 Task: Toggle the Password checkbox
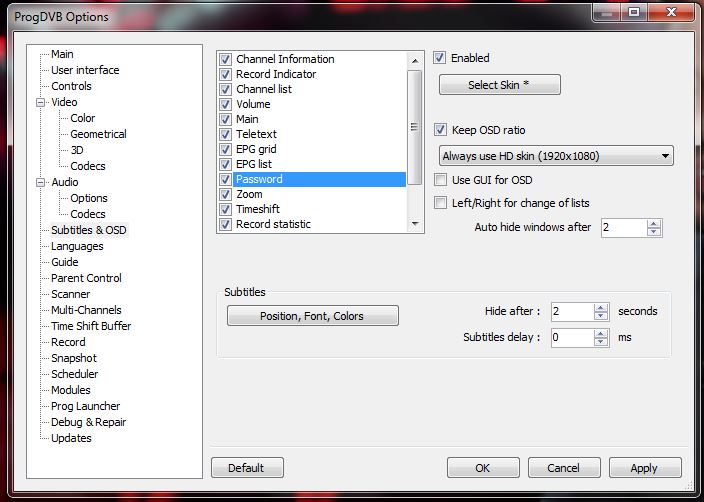(x=225, y=179)
